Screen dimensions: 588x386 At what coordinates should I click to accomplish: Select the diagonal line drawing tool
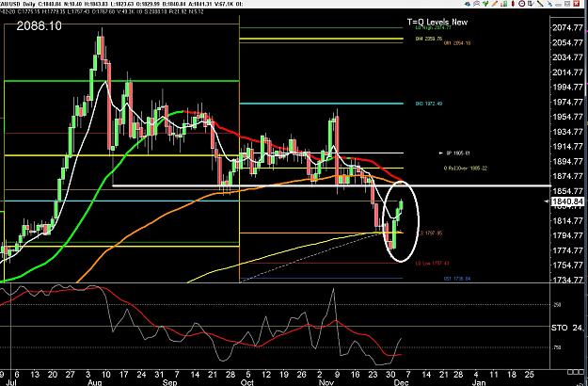540,4
